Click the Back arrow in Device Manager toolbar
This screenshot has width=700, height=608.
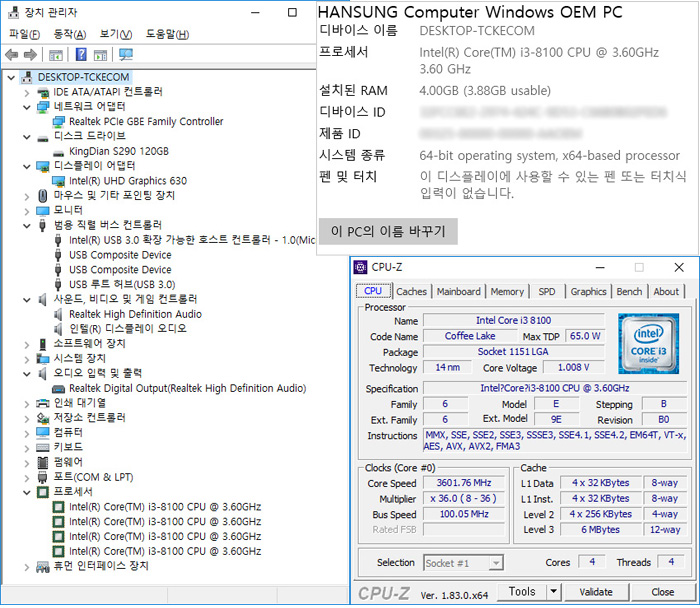12,55
